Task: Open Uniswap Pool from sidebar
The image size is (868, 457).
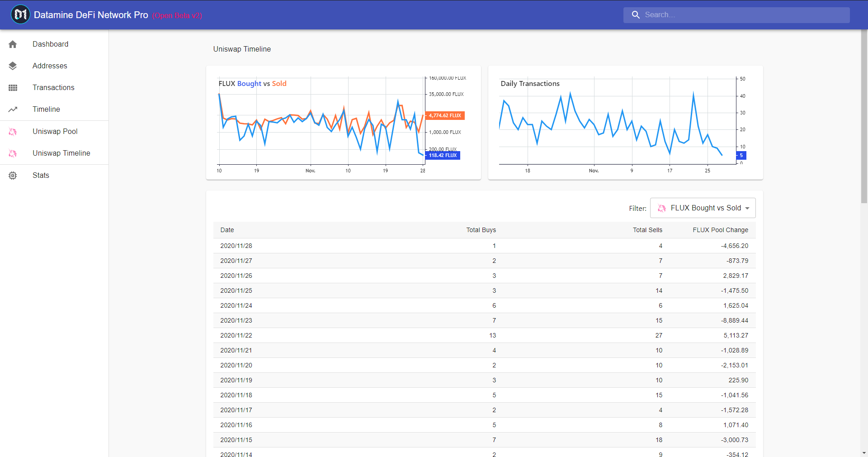Action: click(x=54, y=131)
